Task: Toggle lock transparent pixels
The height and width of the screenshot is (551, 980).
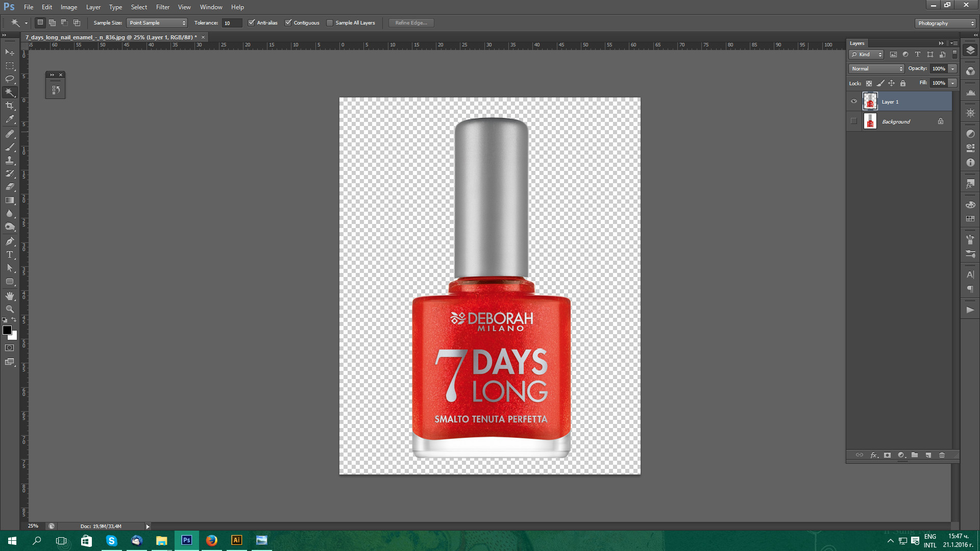Action: (869, 83)
